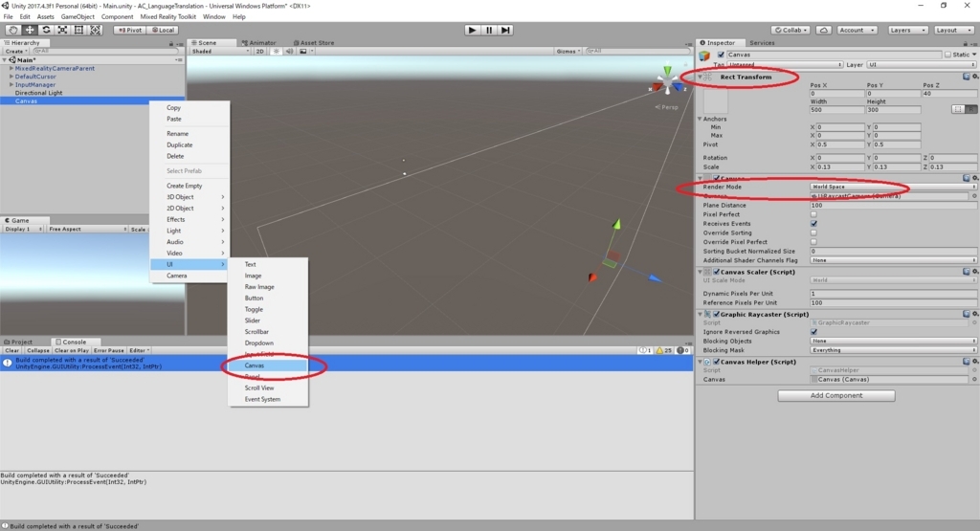This screenshot has height=531, width=980.
Task: Open Additional Shader Channels Flag dropdown
Action: (x=893, y=260)
